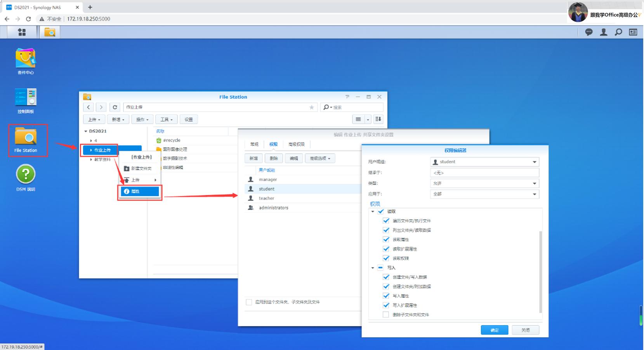The height and width of the screenshot is (350, 644).
Task: Switch to the Advanced Permissions tab
Action: coord(296,144)
